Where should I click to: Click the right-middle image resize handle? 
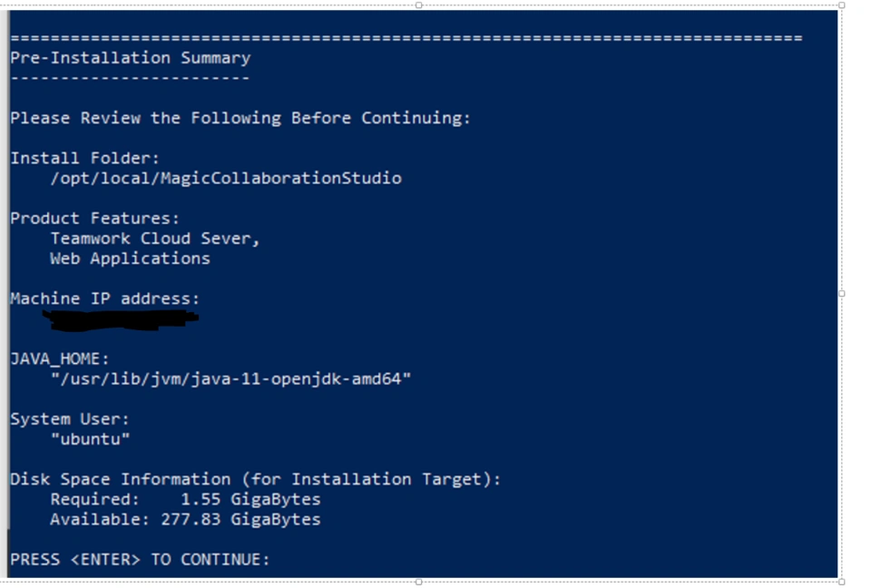842,293
